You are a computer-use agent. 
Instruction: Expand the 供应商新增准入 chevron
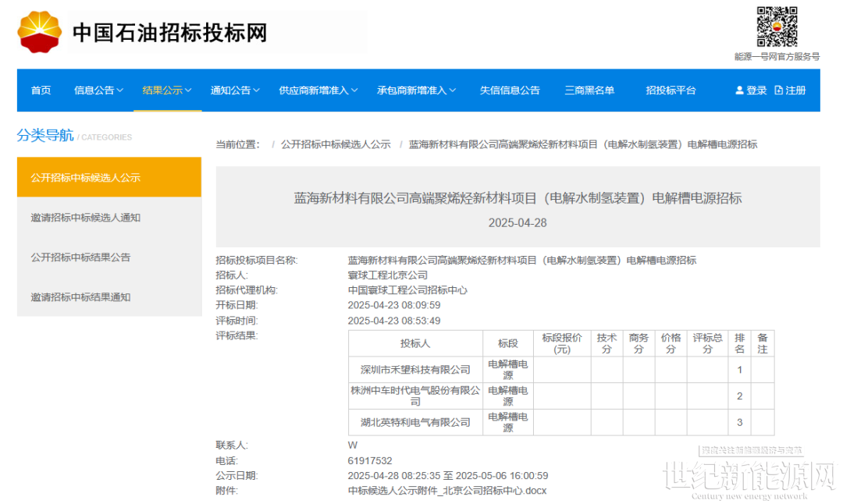(x=354, y=91)
